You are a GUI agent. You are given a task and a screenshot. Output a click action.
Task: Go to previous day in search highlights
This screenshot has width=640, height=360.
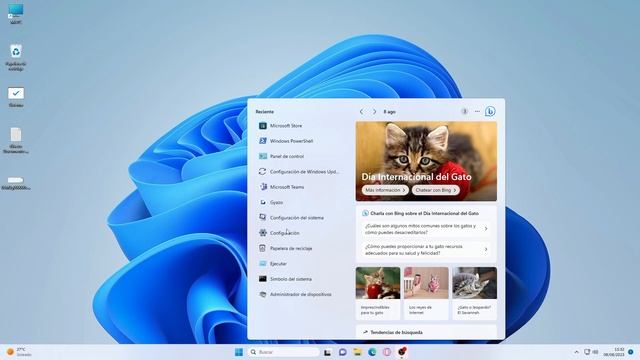click(x=362, y=111)
